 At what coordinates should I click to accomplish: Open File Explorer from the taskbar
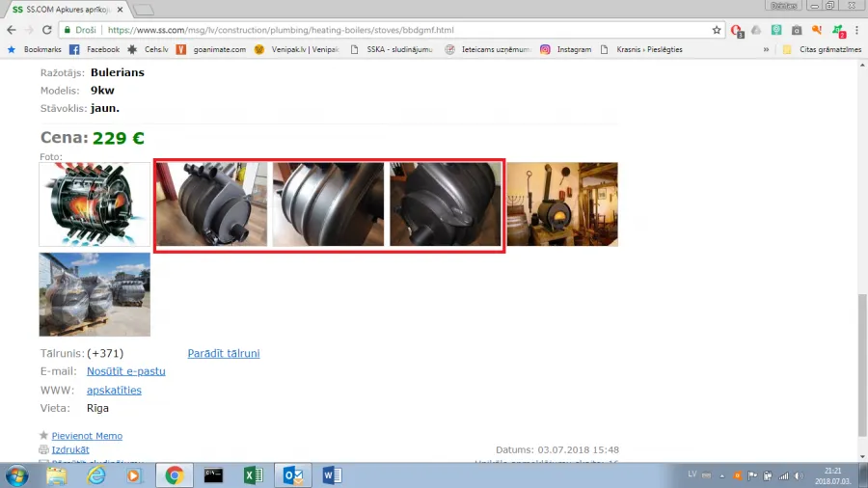tap(56, 475)
